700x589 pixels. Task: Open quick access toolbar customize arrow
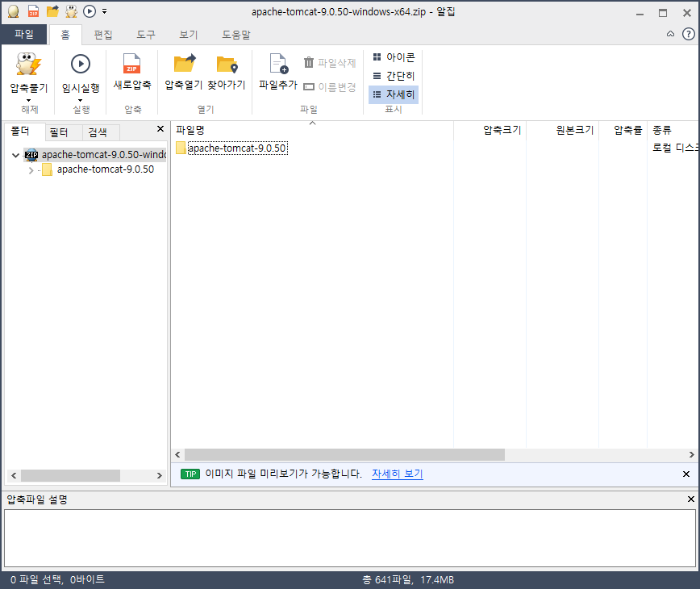[x=105, y=11]
